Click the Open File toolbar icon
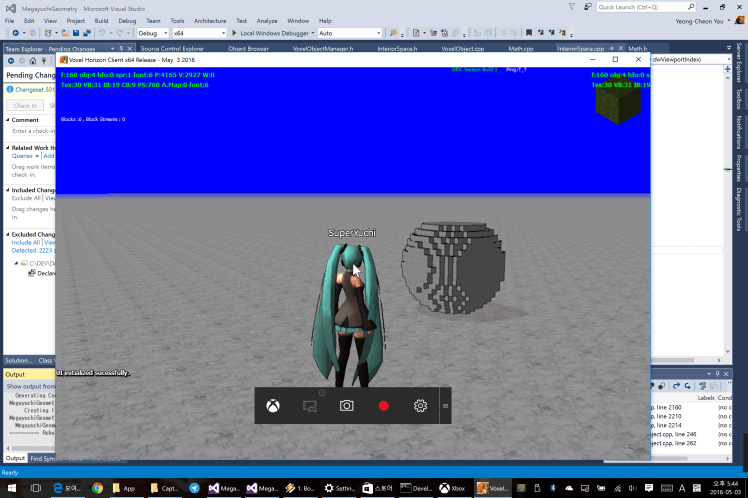 click(65, 33)
